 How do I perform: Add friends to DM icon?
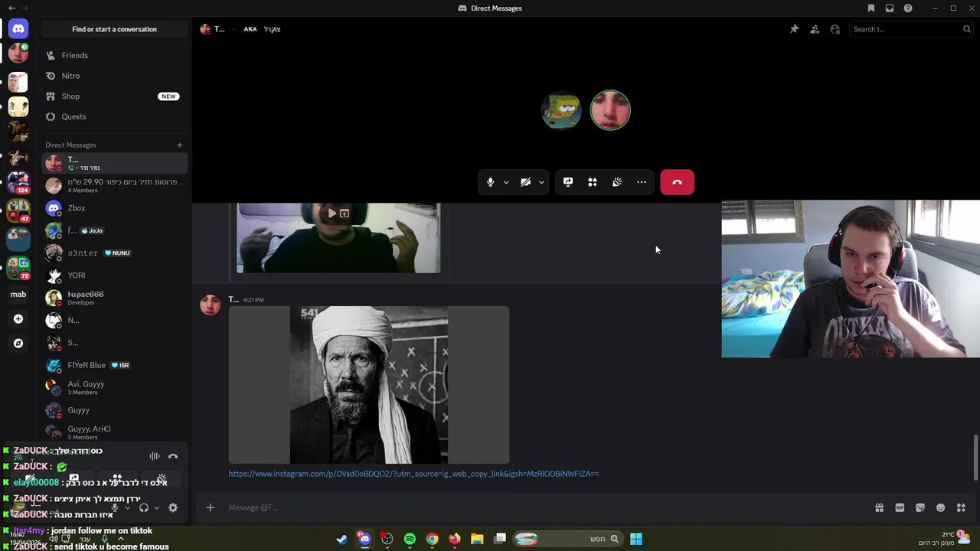point(815,29)
